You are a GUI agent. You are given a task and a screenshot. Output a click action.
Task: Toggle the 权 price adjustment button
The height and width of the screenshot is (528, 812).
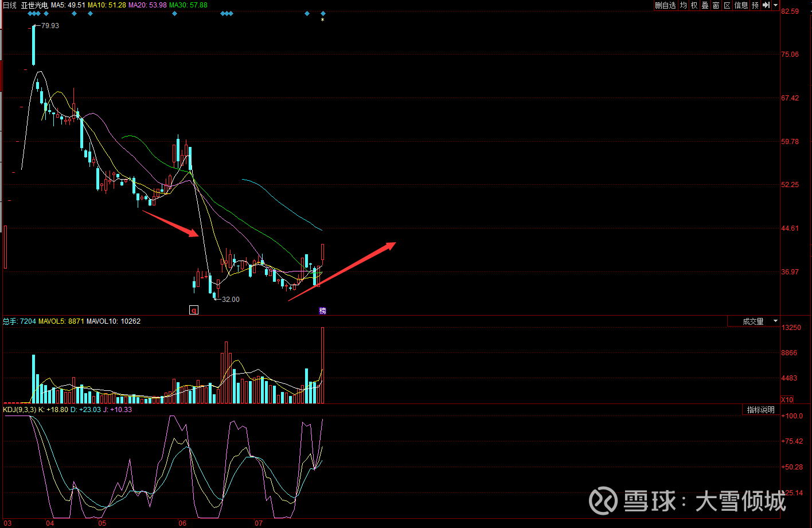pos(694,5)
